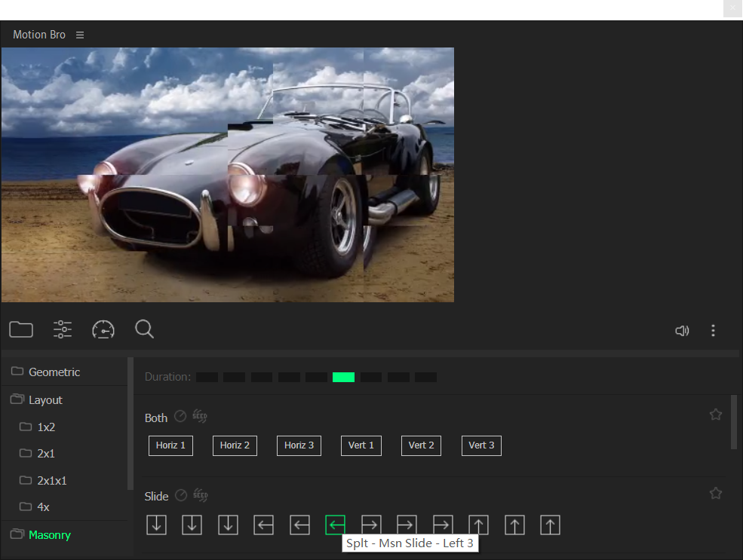Viewport: 743px width, 560px height.
Task: Open the sliders settings icon
Action: pos(63,329)
